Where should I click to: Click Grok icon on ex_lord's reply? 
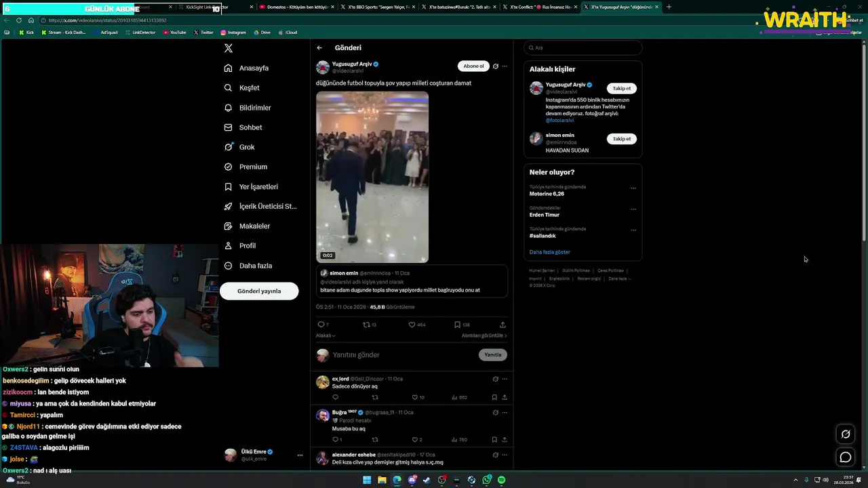(x=496, y=379)
